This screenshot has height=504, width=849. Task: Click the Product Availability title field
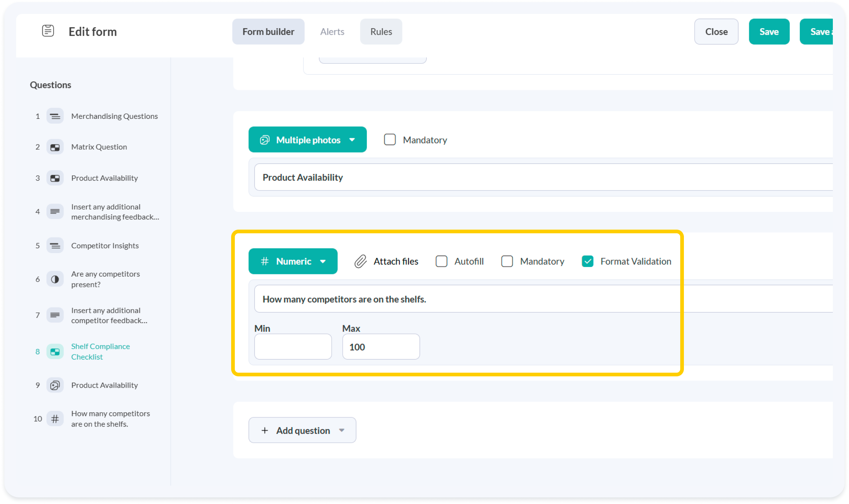[x=543, y=178]
